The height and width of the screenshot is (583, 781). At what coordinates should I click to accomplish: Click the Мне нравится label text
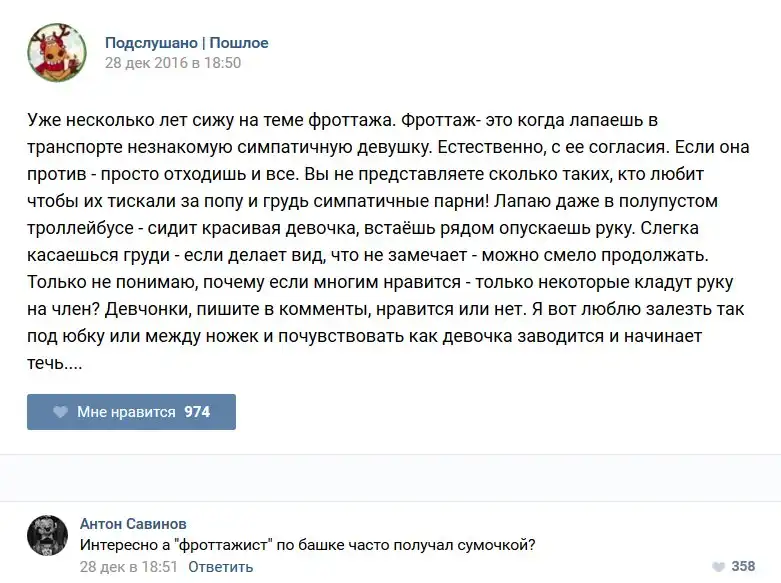pyautogui.click(x=126, y=412)
